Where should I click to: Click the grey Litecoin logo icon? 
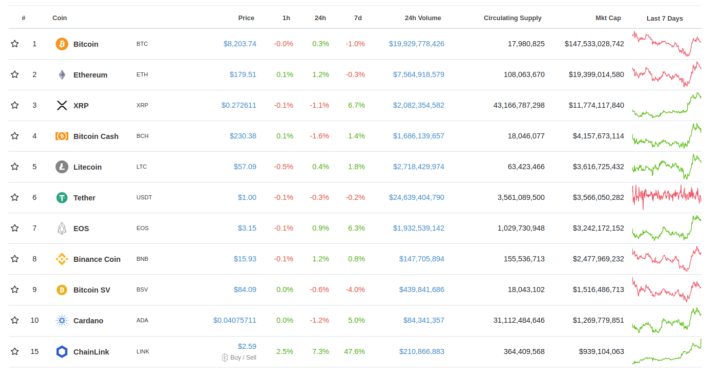tap(62, 167)
